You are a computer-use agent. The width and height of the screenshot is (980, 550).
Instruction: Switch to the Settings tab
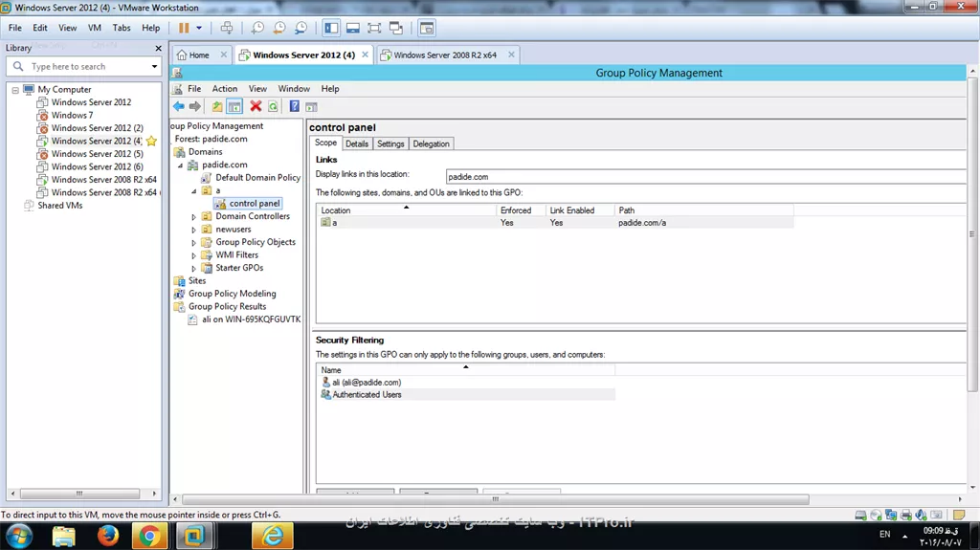coord(390,143)
